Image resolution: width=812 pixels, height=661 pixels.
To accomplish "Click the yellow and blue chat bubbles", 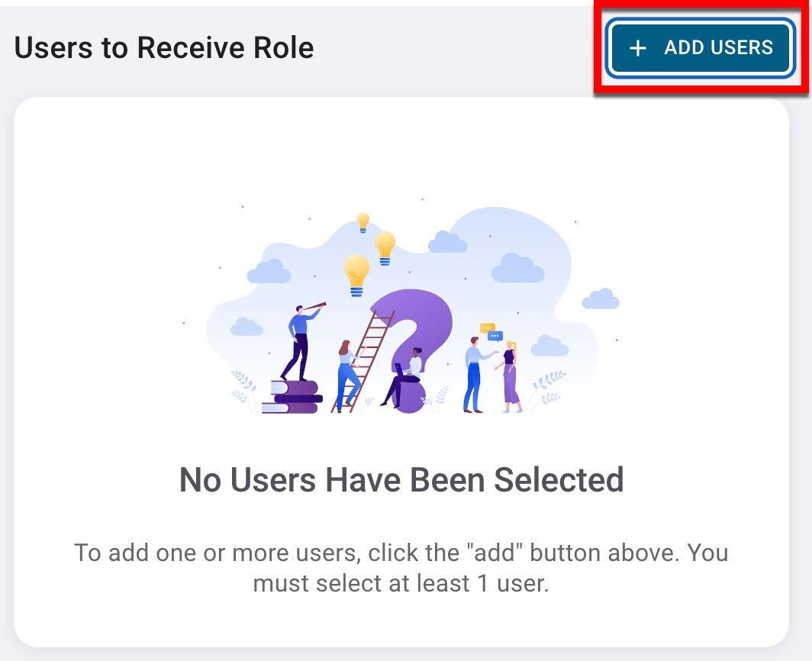I will tap(491, 331).
